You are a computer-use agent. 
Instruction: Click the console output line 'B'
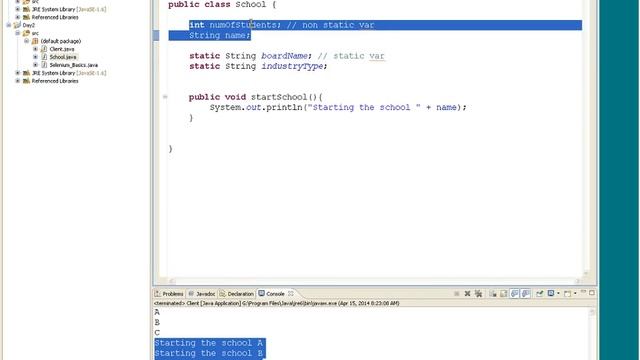[x=157, y=322]
